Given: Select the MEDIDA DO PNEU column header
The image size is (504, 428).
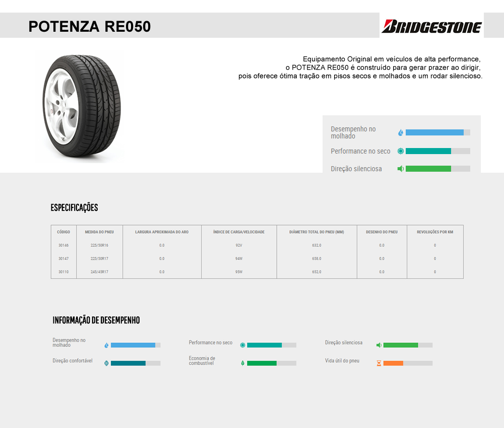Looking at the screenshot, I should point(99,232).
